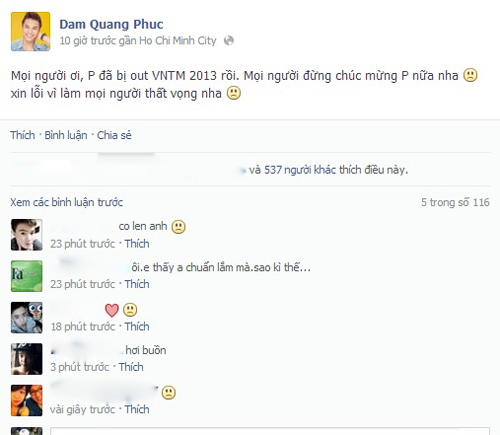Open avatar of 'co len anh' commenter
Viewport: 500px width, 435px height.
26,235
